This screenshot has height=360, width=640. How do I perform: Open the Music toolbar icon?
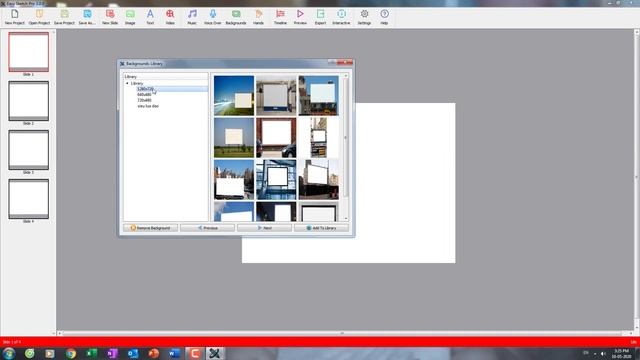[192, 17]
